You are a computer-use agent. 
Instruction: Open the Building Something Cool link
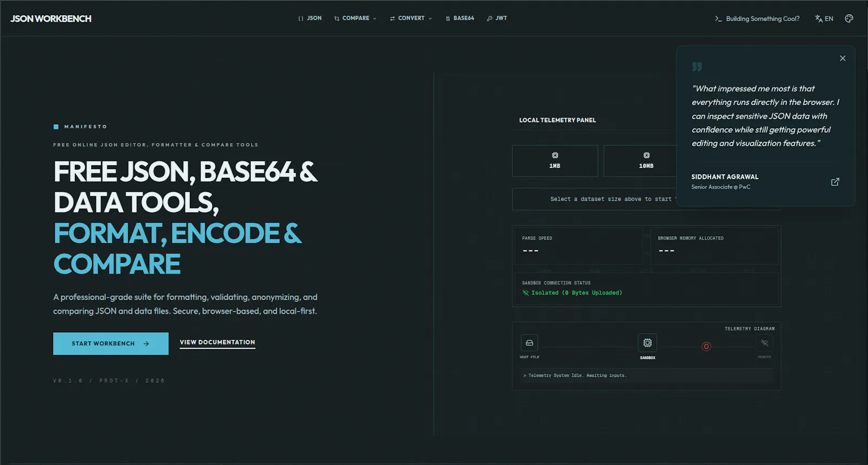point(757,18)
